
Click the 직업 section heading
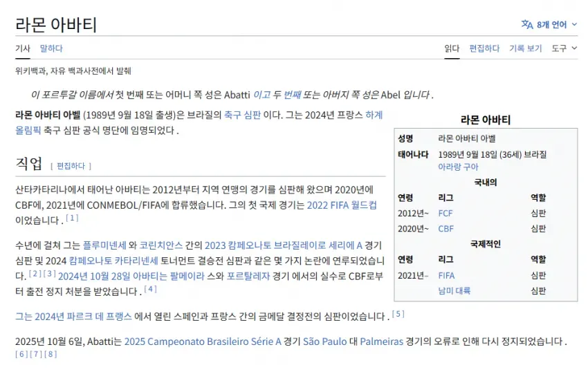29,163
